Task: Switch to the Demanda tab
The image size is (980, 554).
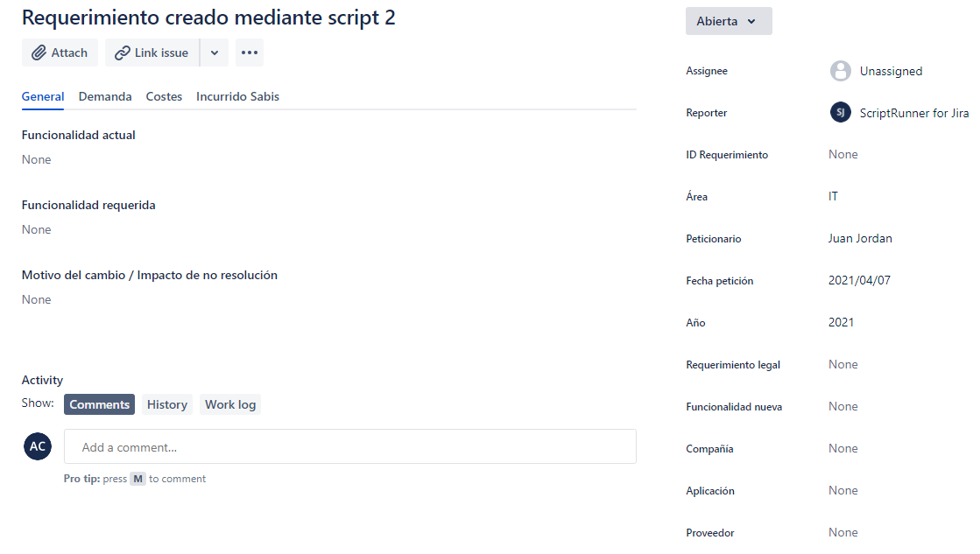Action: click(105, 97)
